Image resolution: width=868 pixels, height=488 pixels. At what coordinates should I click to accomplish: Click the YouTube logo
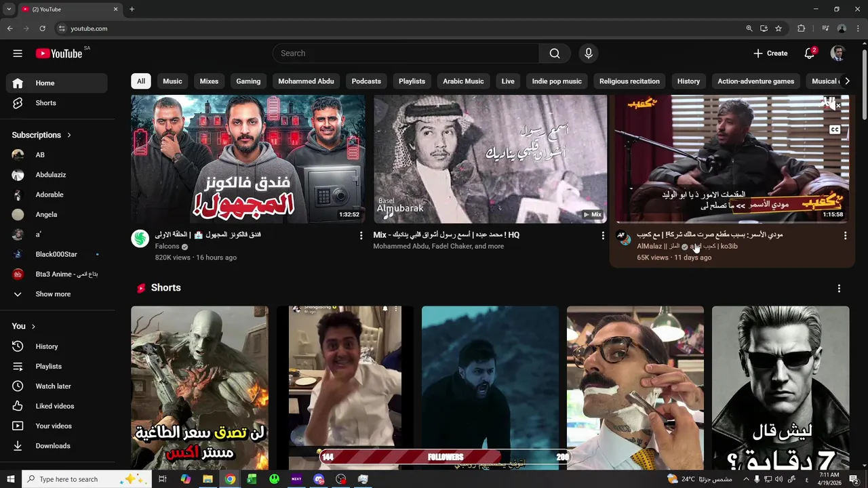(59, 54)
